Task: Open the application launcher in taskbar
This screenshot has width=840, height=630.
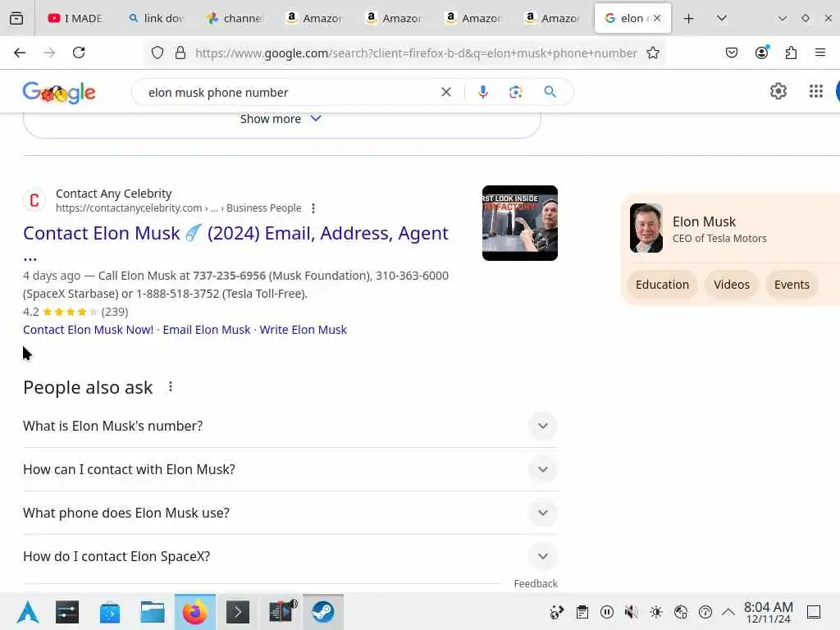Action: pos(28,612)
